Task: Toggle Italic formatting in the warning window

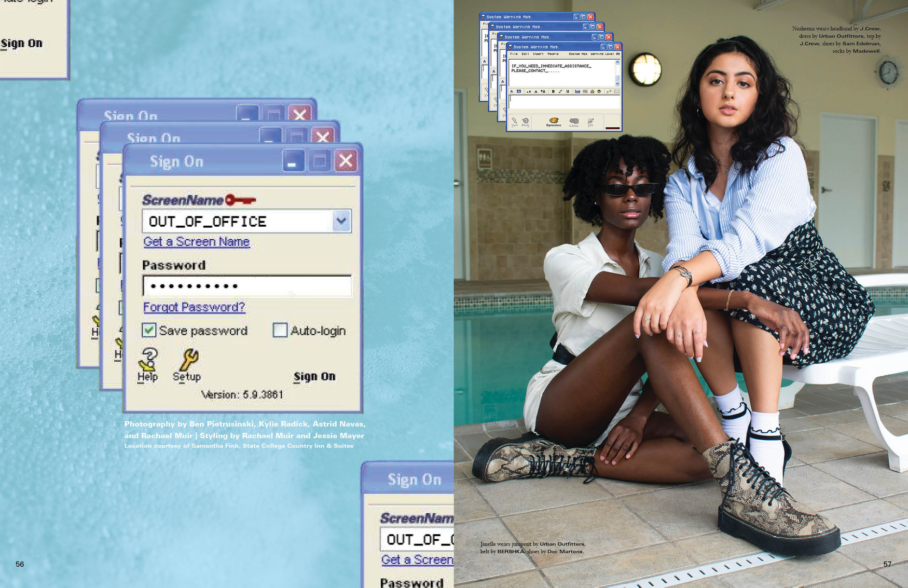Action: tap(560, 91)
